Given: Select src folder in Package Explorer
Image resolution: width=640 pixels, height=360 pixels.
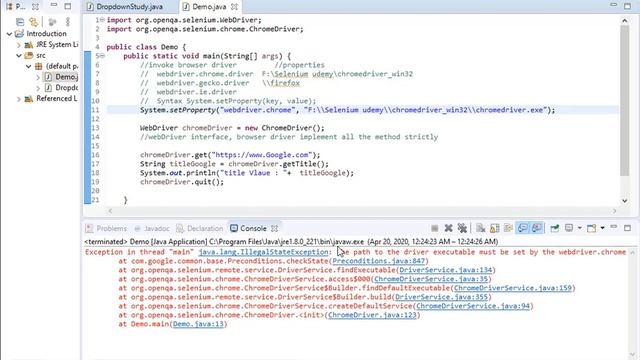Looking at the screenshot, I should pyautogui.click(x=35, y=55).
